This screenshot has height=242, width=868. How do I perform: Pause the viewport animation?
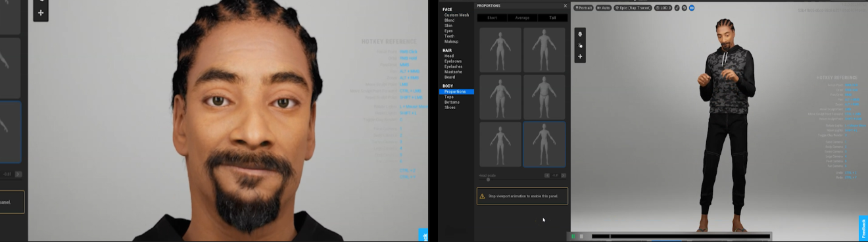pos(573,236)
